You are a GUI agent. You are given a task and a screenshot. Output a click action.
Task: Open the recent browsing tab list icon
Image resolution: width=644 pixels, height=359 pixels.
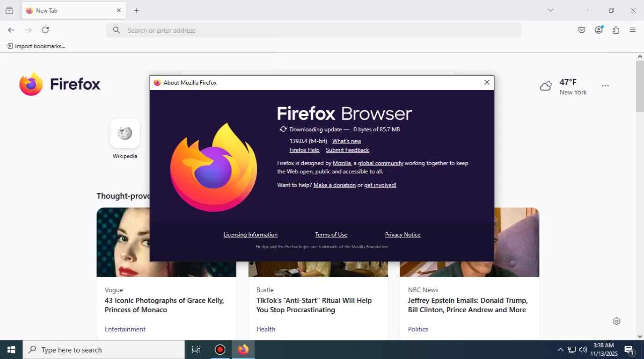[x=9, y=10]
